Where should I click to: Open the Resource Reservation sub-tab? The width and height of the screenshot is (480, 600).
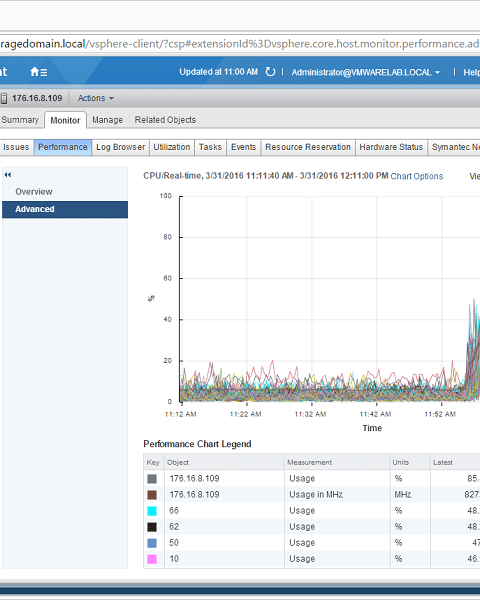308,147
